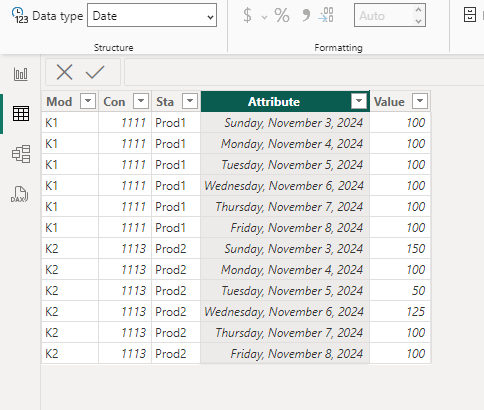Viewport: 484px width, 410px height.
Task: Click K2 Tuesday, November 5, 2024 cell
Action: point(285,291)
